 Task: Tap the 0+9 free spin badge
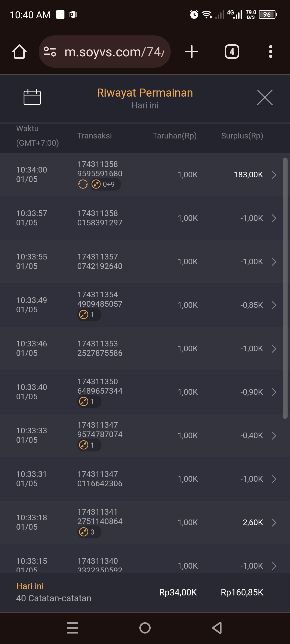(x=105, y=184)
